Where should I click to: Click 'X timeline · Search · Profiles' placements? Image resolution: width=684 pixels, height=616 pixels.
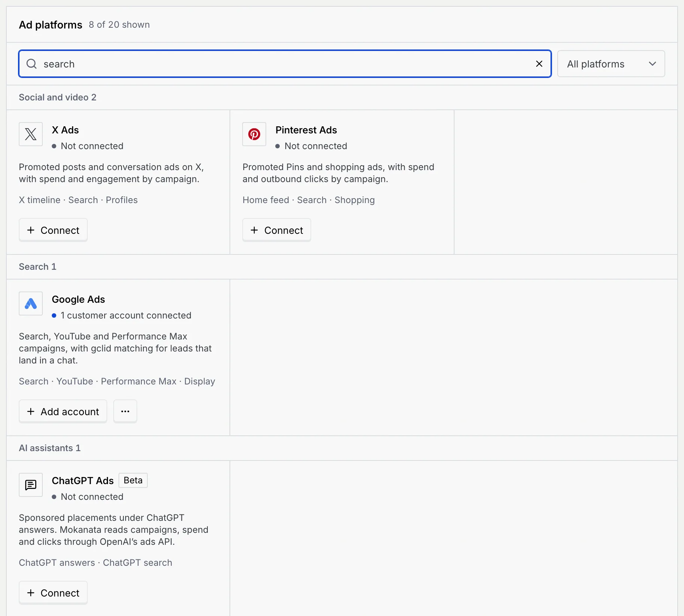click(78, 200)
